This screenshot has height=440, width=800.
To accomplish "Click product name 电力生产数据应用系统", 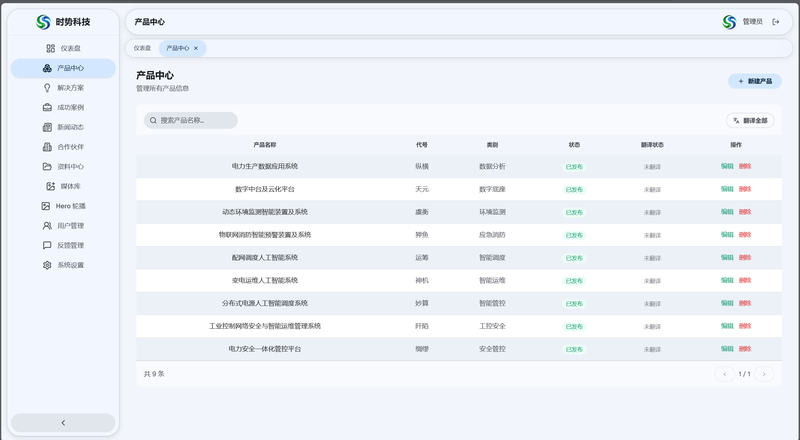I will point(265,166).
